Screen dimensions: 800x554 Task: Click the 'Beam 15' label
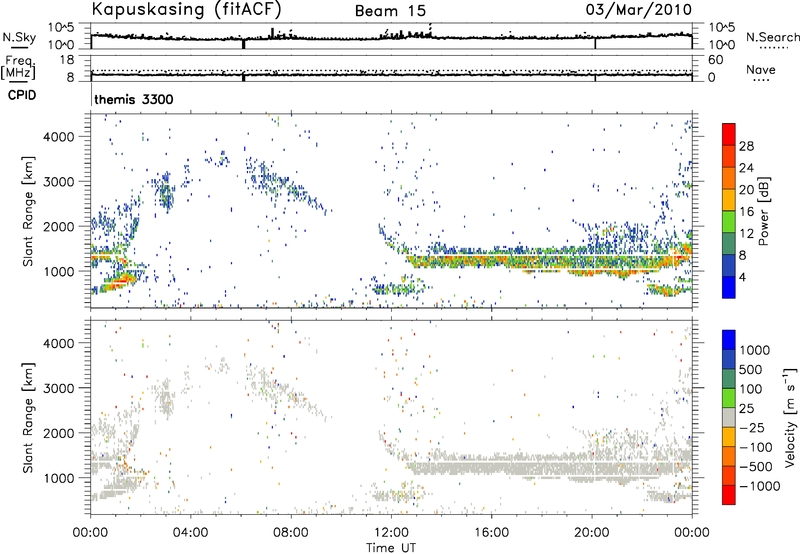[x=390, y=11]
